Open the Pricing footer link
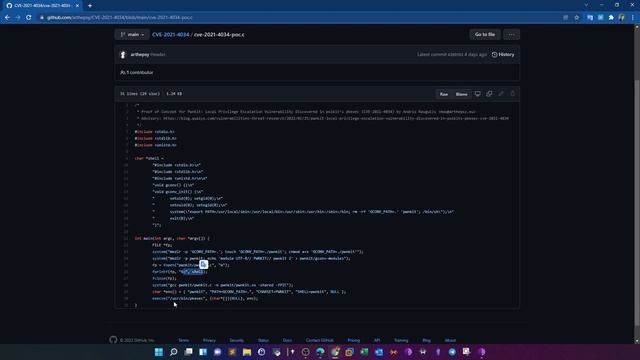The width and height of the screenshot is (640, 360). (x=353, y=340)
